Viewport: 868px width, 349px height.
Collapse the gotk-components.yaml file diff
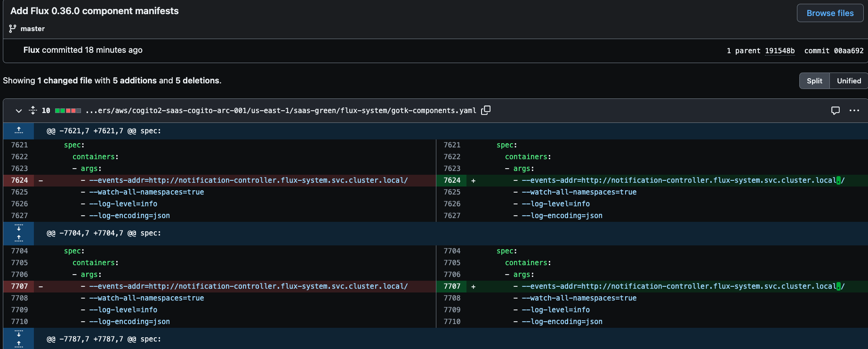pos(19,111)
